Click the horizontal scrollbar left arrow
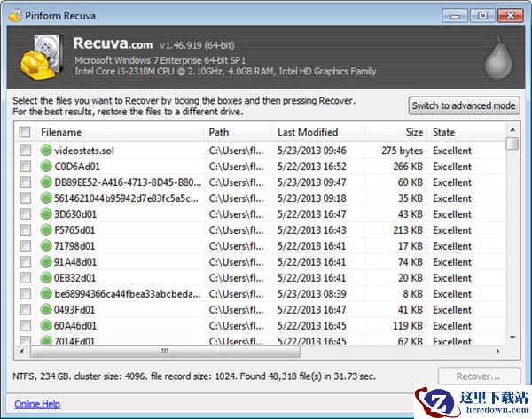Viewport: 532px width, 419px height. tap(22, 351)
